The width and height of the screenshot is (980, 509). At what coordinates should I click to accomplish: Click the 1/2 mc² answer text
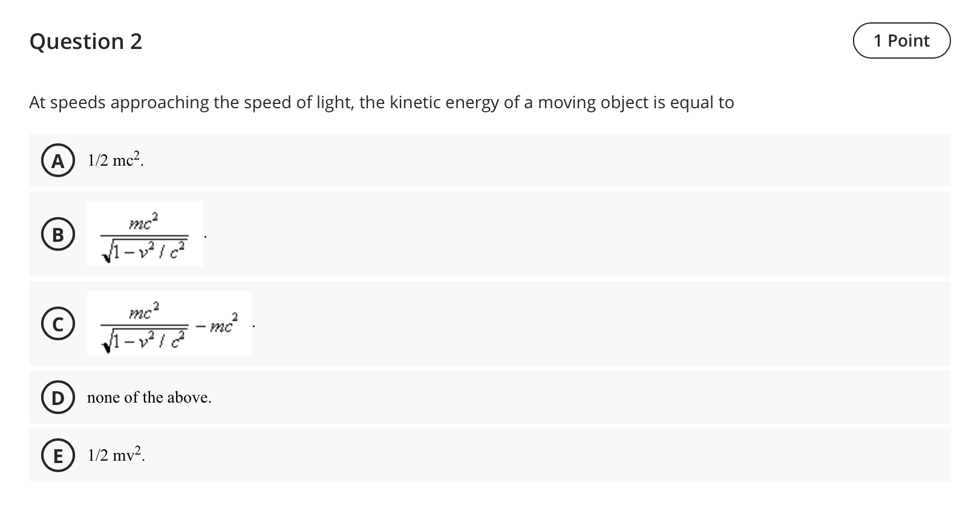116,160
